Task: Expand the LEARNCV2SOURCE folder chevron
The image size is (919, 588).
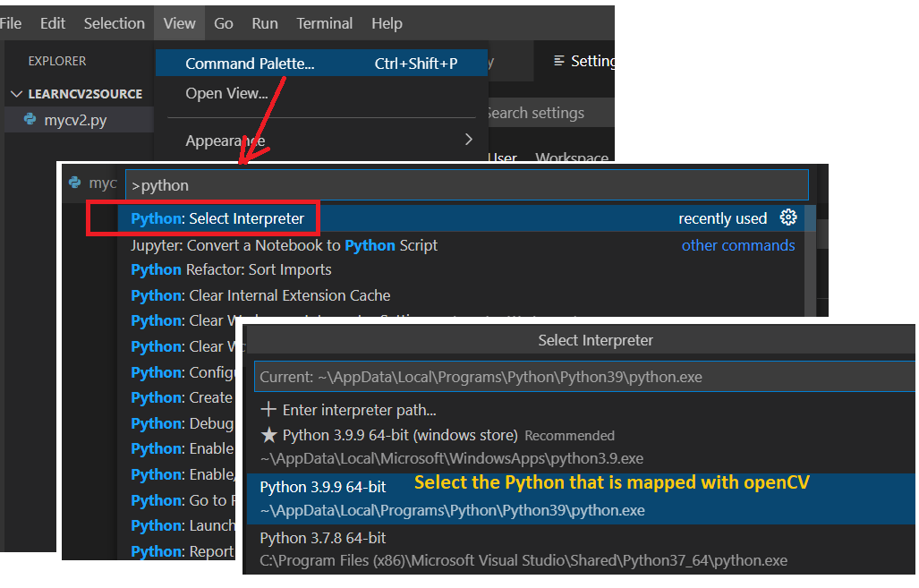Action: click(x=16, y=94)
